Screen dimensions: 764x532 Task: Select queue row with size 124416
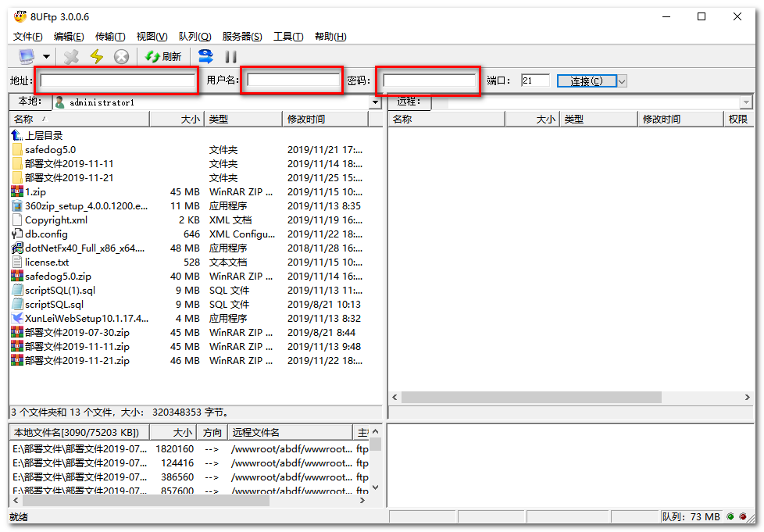pos(190,463)
